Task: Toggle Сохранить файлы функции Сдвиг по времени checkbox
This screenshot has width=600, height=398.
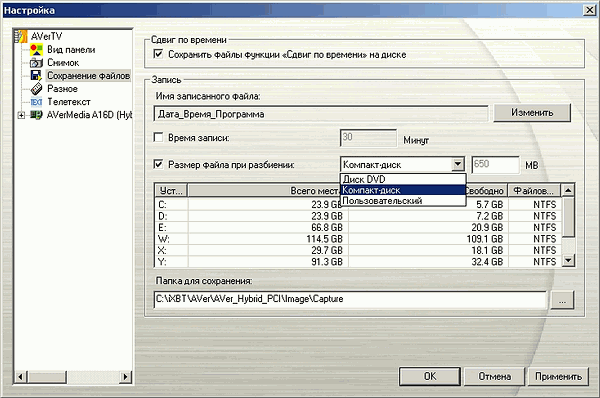Action: click(158, 54)
